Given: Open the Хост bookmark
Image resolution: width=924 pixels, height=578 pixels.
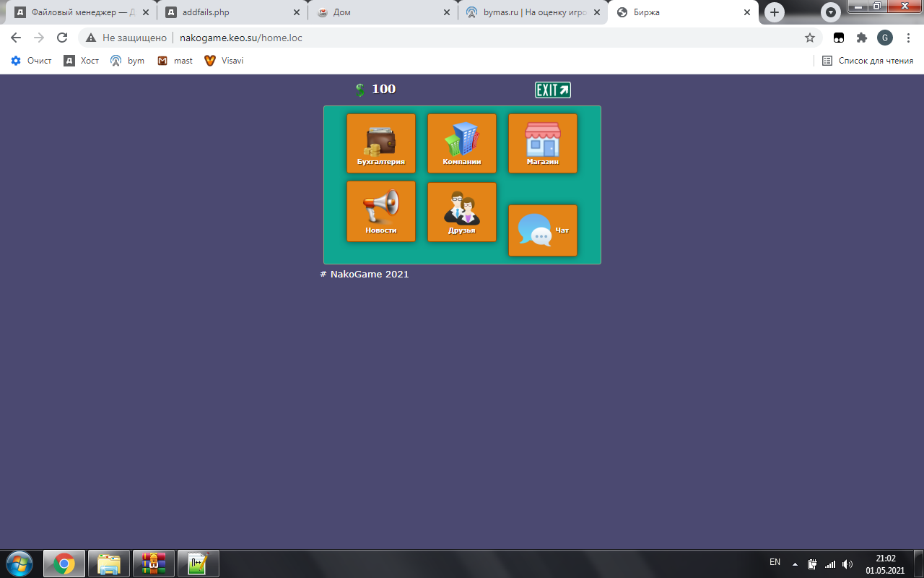Looking at the screenshot, I should point(82,61).
